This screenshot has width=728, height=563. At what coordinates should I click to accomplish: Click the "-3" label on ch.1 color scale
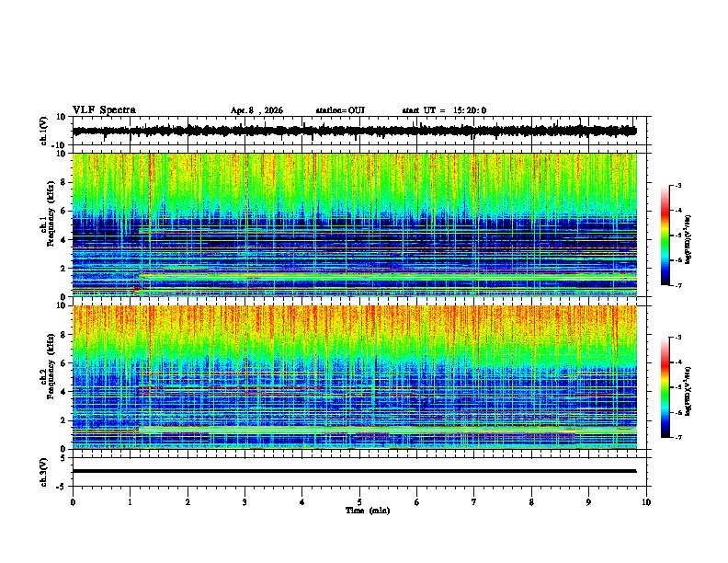[x=678, y=185]
